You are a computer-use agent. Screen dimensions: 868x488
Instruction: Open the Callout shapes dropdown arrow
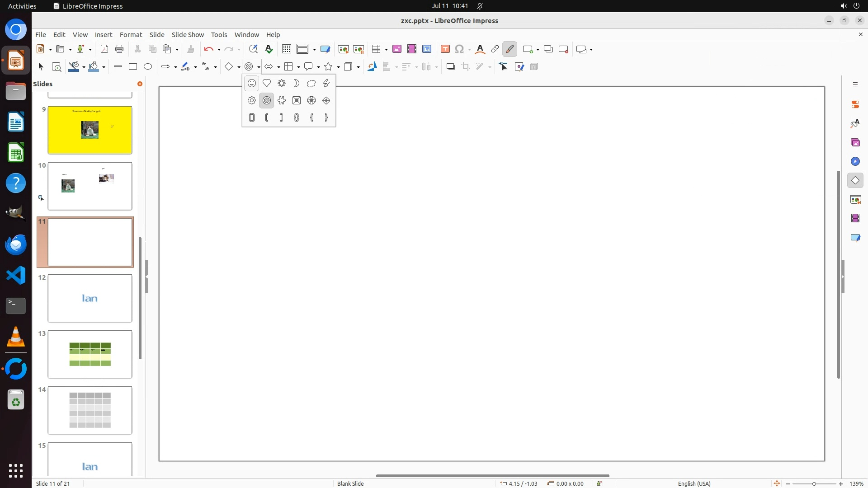click(x=319, y=67)
